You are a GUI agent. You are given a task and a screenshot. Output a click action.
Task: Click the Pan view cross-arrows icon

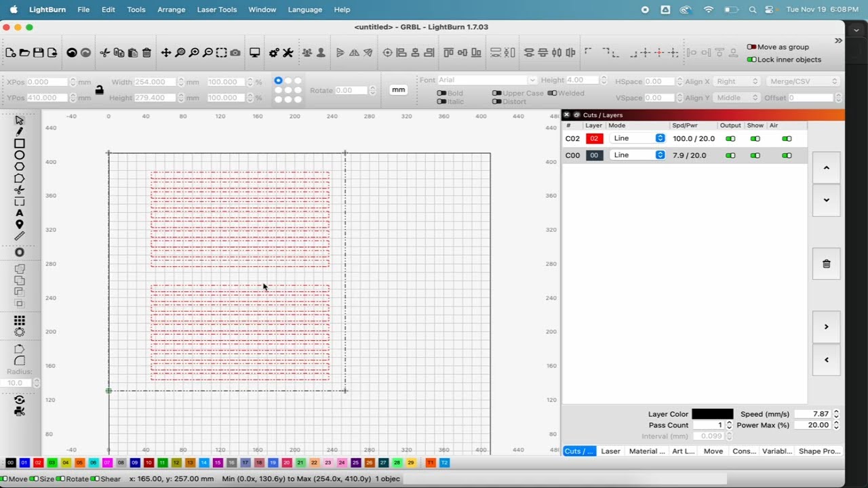pyautogui.click(x=166, y=53)
